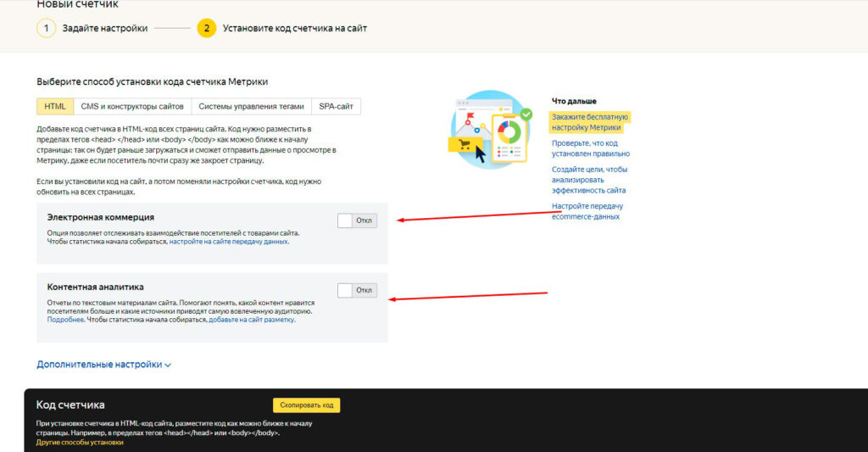This screenshot has width=868, height=452.
Task: Expand Дополнительные настройки section
Action: pos(103,365)
